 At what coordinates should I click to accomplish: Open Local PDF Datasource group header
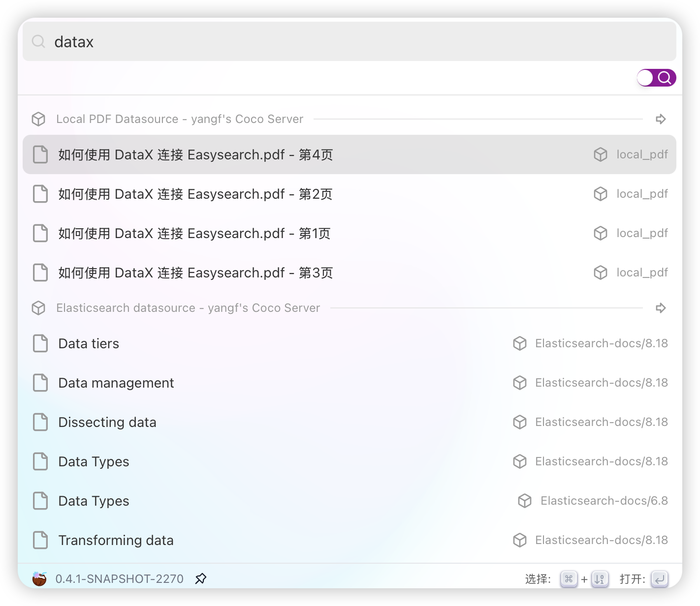(180, 119)
